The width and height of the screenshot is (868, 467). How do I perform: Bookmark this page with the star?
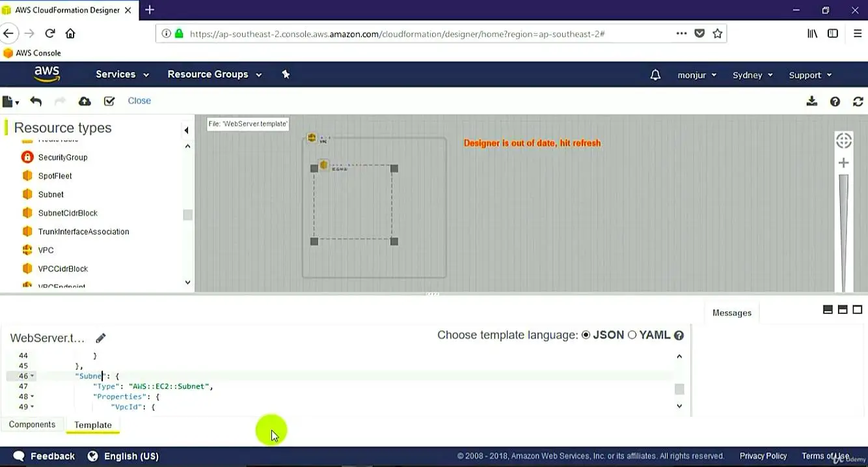tap(718, 33)
